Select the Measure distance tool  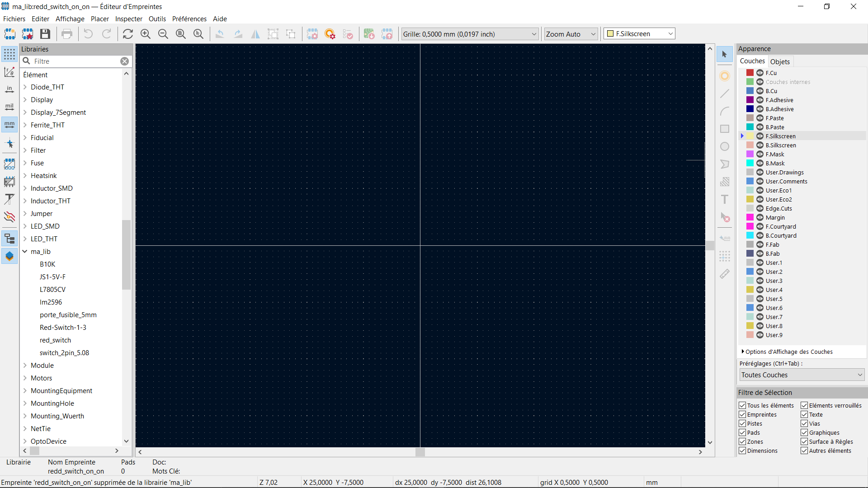coord(725,274)
